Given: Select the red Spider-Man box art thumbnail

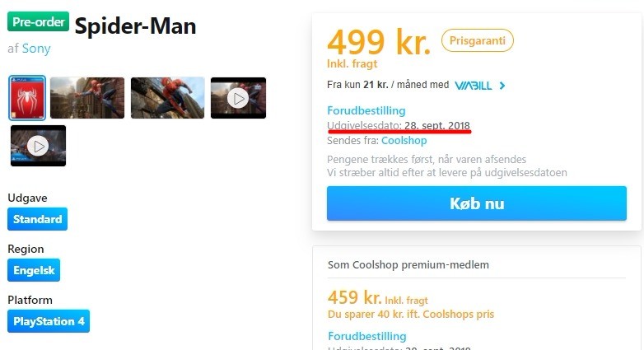Looking at the screenshot, I should pos(27,98).
